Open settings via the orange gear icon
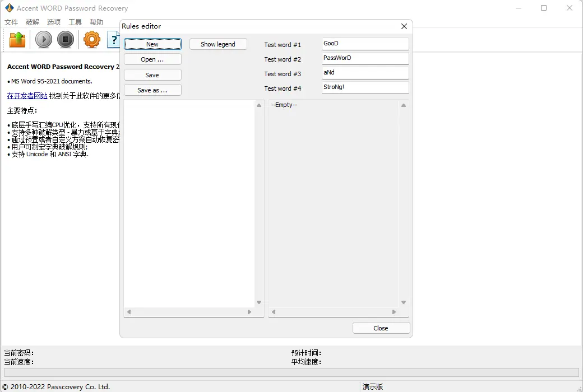Screen dimensions: 583x392 click(x=92, y=39)
